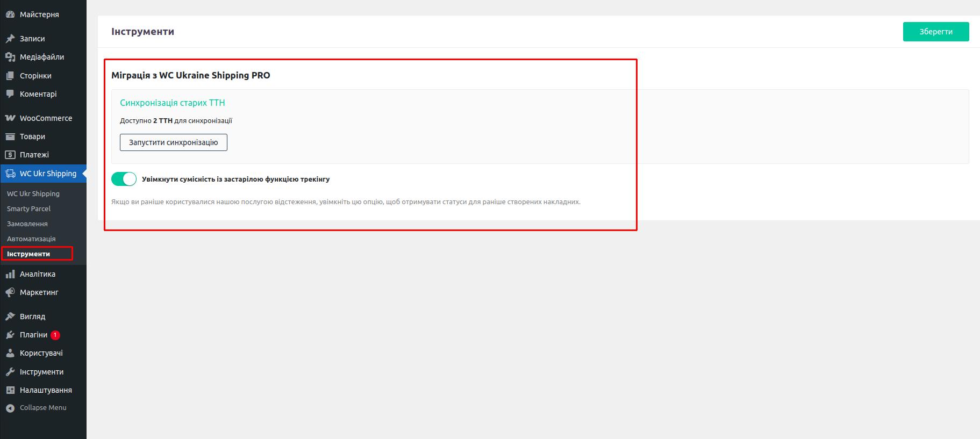Image resolution: width=980 pixels, height=439 pixels.
Task: Click the bar chart icon beside Аналітика
Action: (x=10, y=274)
